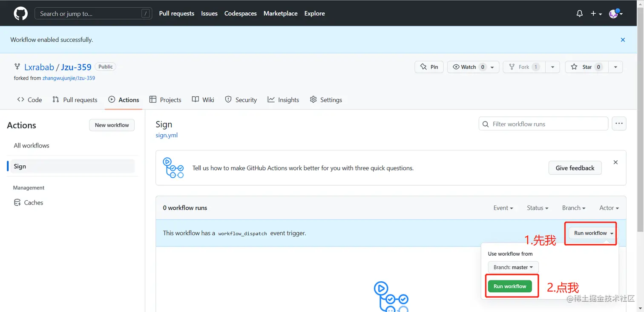Open Issues in the top navigation
This screenshot has width=644, height=312.
pos(210,14)
